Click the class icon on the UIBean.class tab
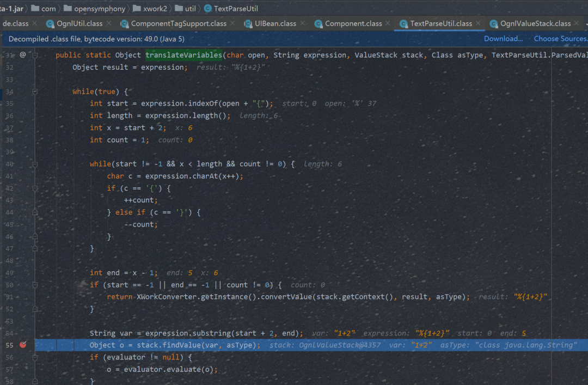The image size is (588, 385). coord(248,23)
